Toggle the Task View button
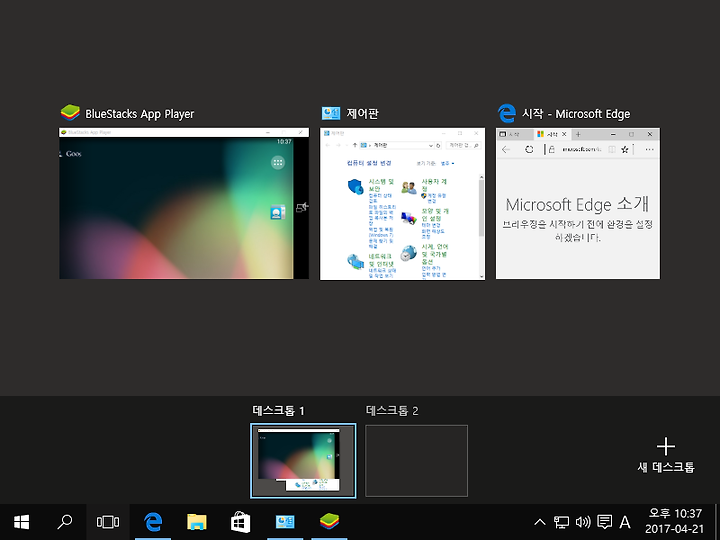This screenshot has height=540, width=720. [x=108, y=522]
